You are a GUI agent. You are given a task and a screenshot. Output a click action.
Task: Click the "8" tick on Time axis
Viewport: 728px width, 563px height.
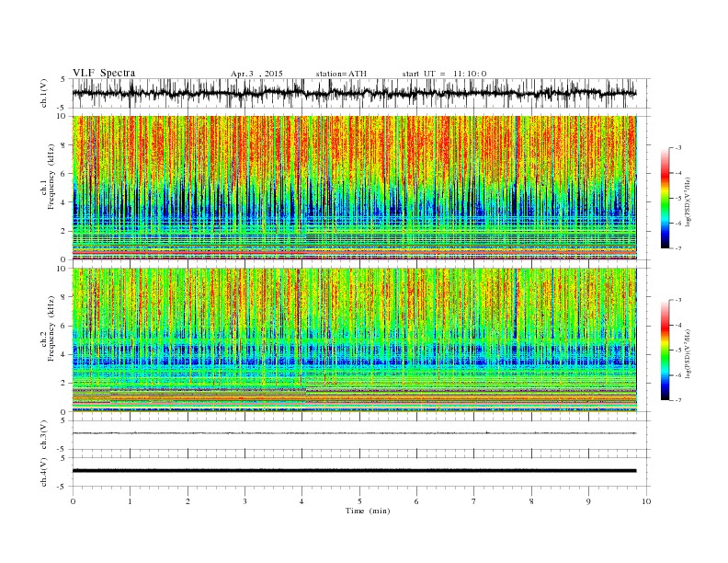(531, 501)
